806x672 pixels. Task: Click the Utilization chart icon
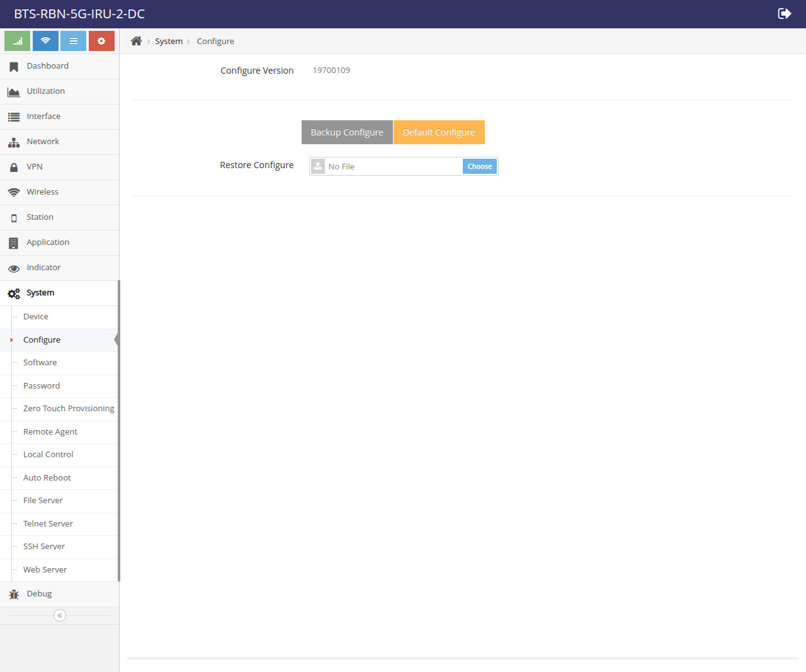tap(14, 92)
